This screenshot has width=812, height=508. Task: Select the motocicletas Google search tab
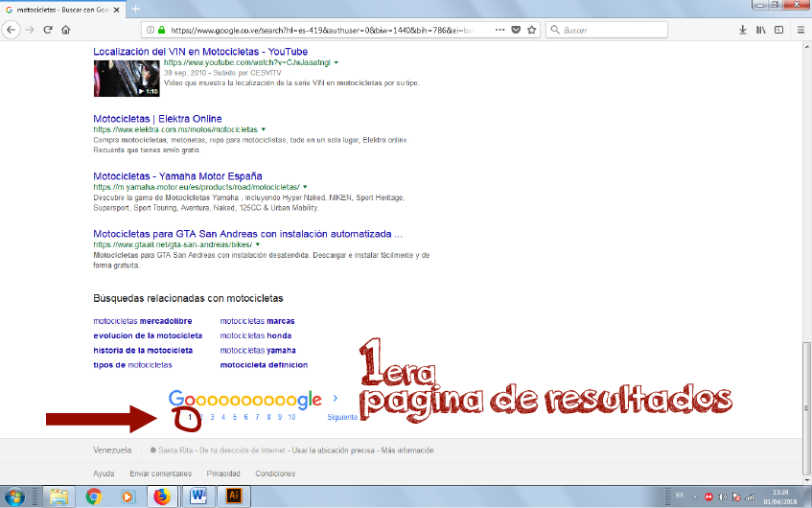pyautogui.click(x=62, y=10)
